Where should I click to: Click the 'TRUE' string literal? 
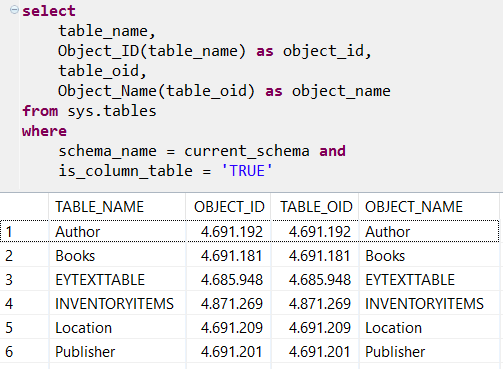point(247,171)
